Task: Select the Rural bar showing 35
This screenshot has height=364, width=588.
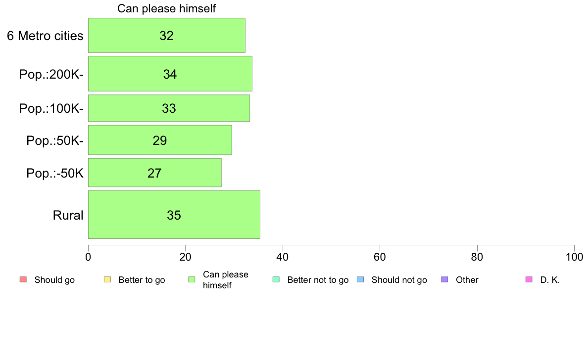Action: coord(174,215)
